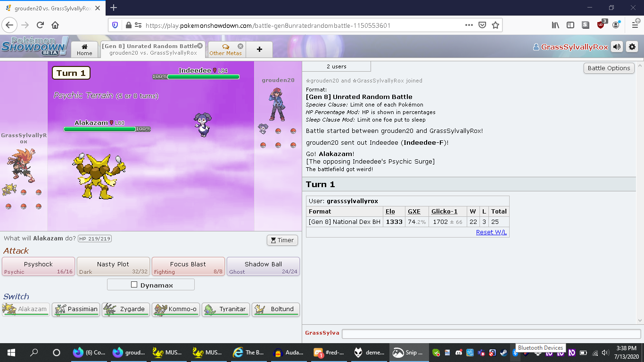Open Audacity taskbar window

click(x=289, y=353)
